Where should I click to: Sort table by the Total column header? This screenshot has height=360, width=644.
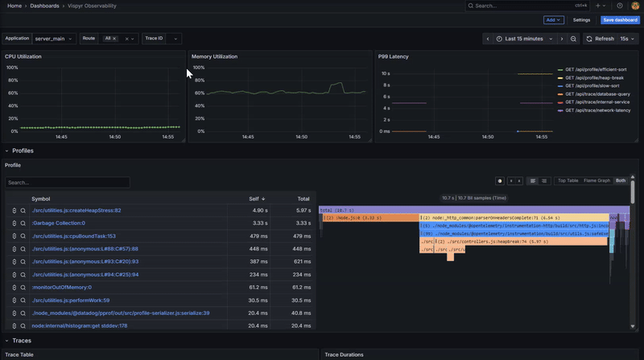[303, 199]
